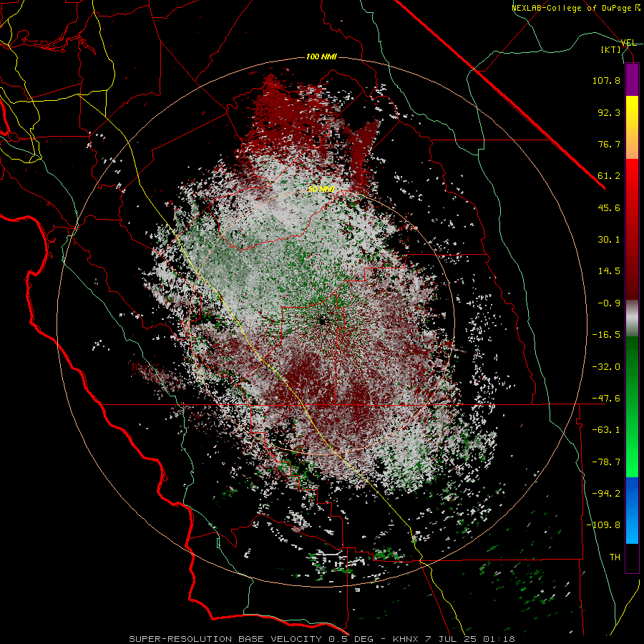Pick the blue segment of the color bar

click(x=632, y=510)
